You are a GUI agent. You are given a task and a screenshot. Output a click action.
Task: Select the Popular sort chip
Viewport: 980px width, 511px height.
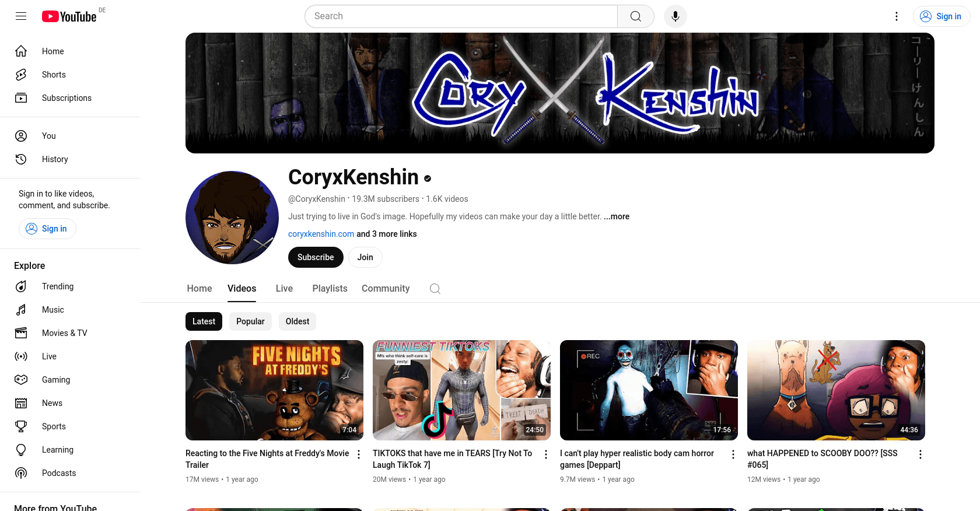tap(250, 321)
